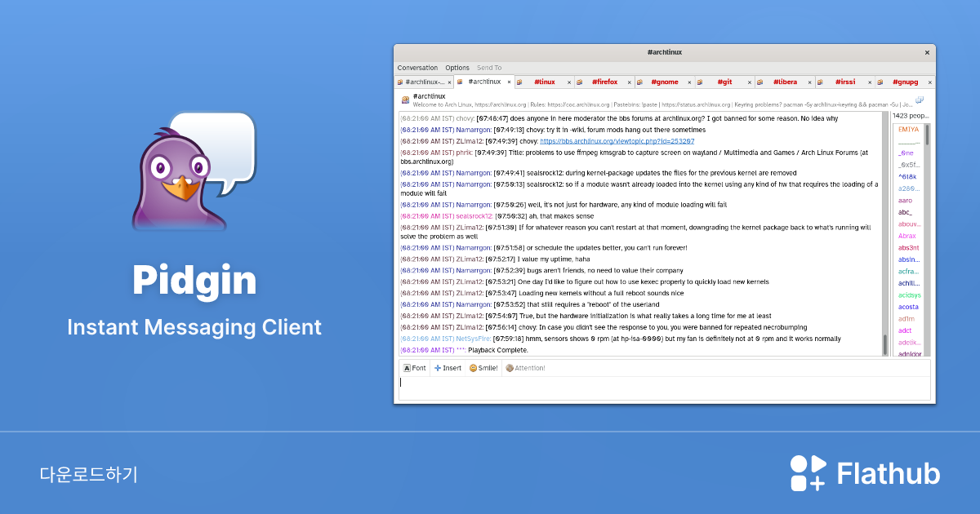Switch to the #libera tab
The image size is (980, 514).
click(786, 82)
